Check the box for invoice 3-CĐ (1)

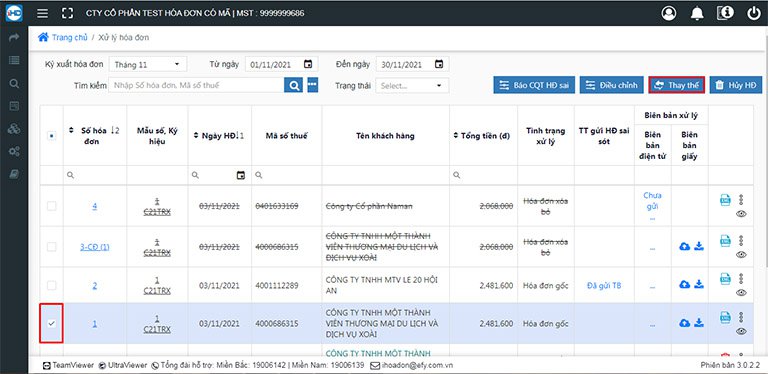(51, 247)
